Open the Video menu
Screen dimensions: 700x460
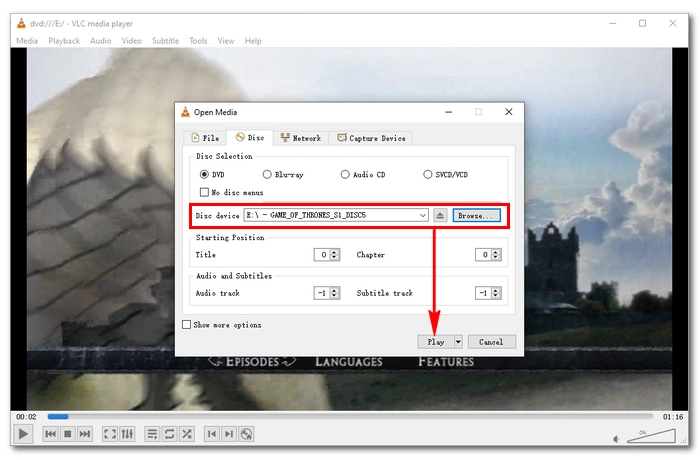click(x=132, y=41)
